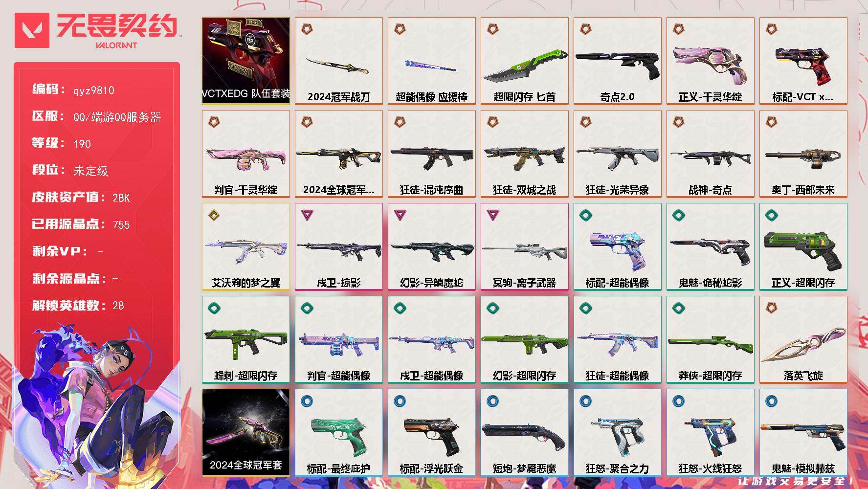
Task: Select the 标配-最终庇护 classic skin
Action: point(339,432)
